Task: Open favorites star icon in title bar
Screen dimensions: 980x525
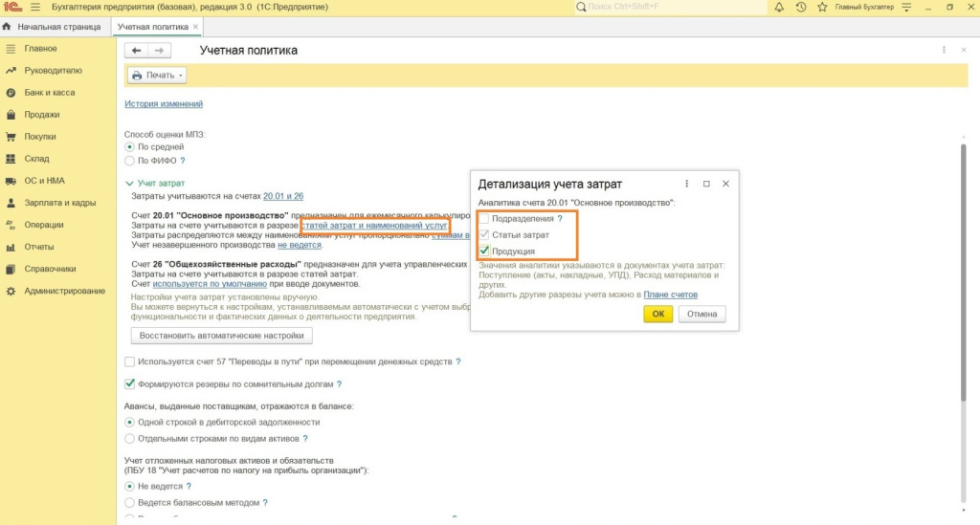Action: 822,8
